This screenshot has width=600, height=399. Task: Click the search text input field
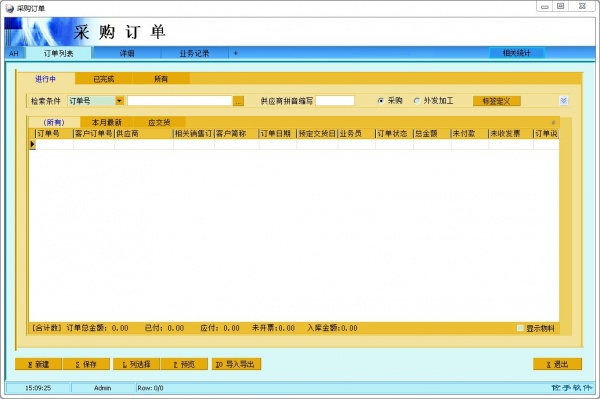(180, 101)
